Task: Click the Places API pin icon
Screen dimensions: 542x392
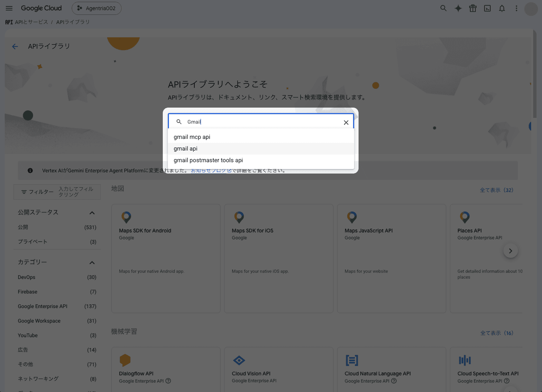Action: click(x=464, y=217)
